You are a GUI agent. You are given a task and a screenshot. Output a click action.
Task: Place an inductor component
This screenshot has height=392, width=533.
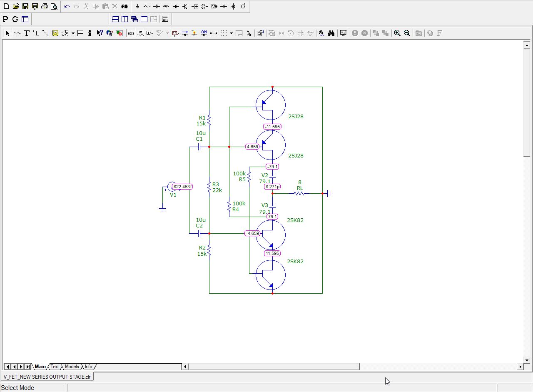(x=166, y=7)
